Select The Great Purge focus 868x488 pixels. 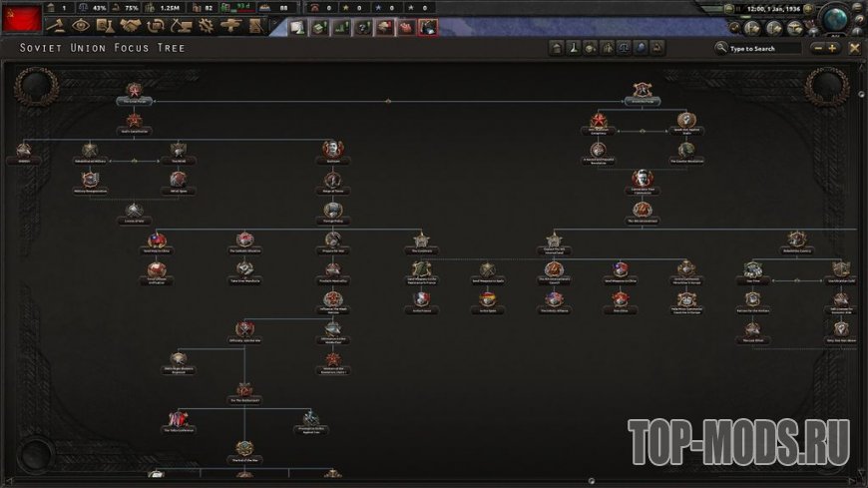[x=134, y=93]
